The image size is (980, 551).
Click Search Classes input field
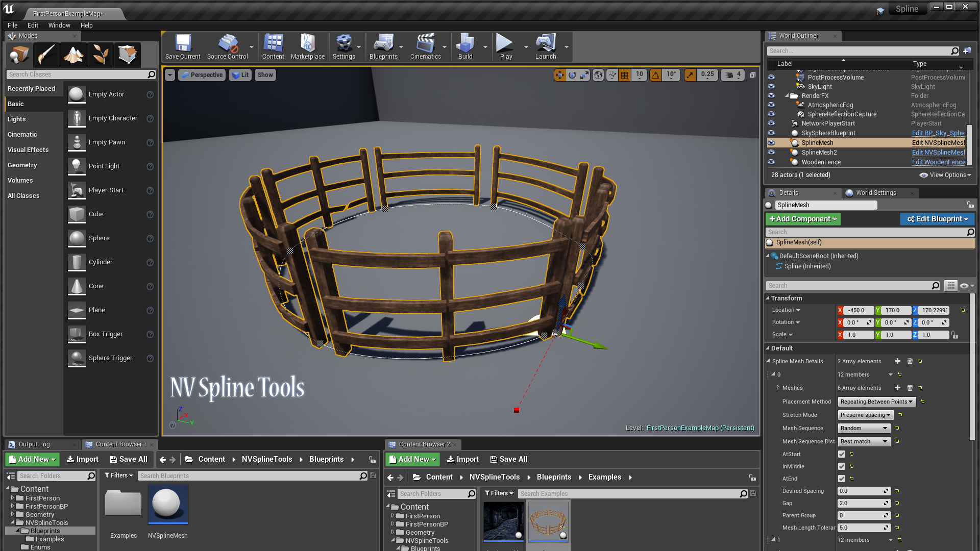[x=81, y=74]
